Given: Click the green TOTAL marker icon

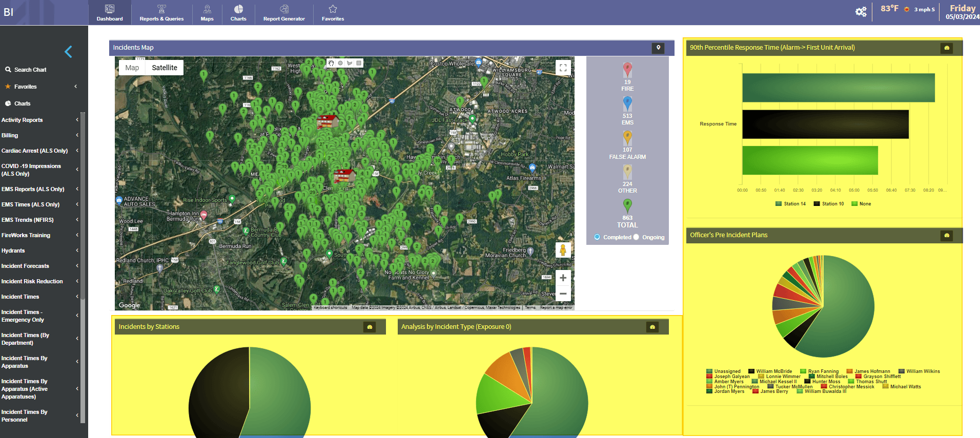Looking at the screenshot, I should [x=627, y=206].
